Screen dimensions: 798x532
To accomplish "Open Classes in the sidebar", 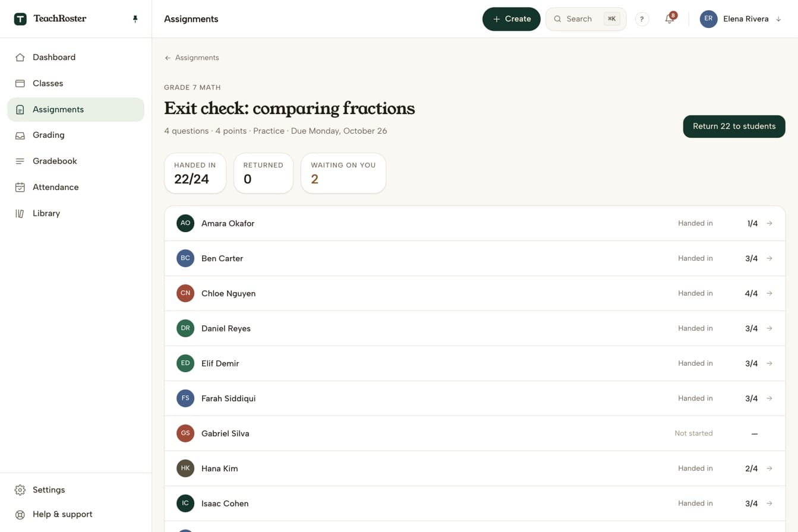I will 75,84.
